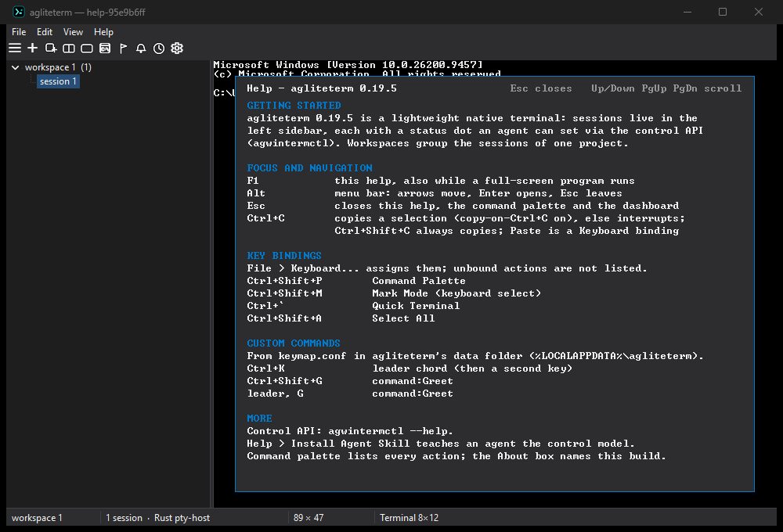The width and height of the screenshot is (783, 532).
Task: Click the 'leader, G' command:Greet row
Action: point(350,394)
